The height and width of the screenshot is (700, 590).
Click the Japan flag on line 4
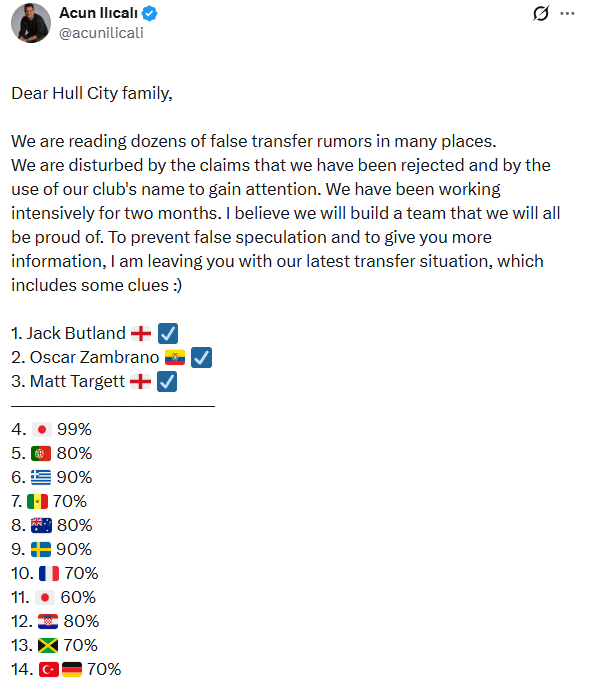pyautogui.click(x=42, y=429)
